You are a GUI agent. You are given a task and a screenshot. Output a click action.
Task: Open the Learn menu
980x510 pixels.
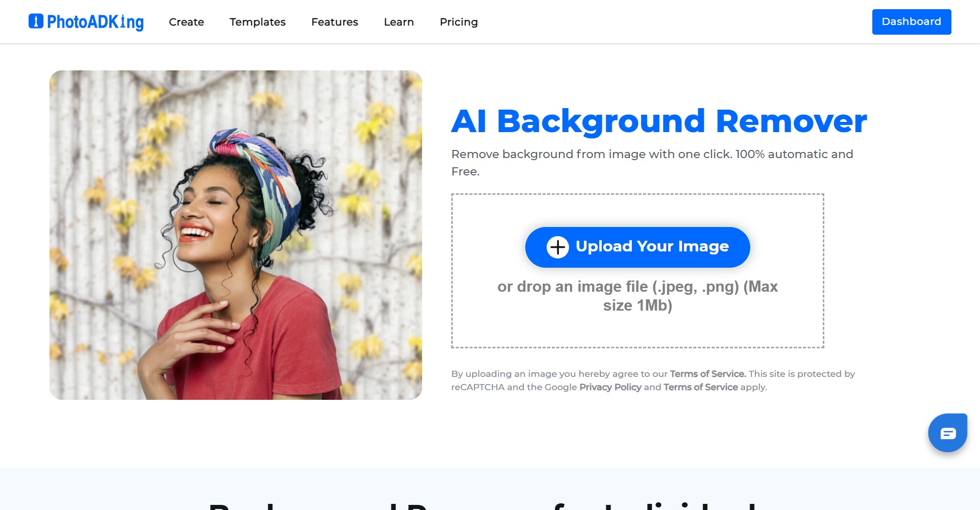399,22
